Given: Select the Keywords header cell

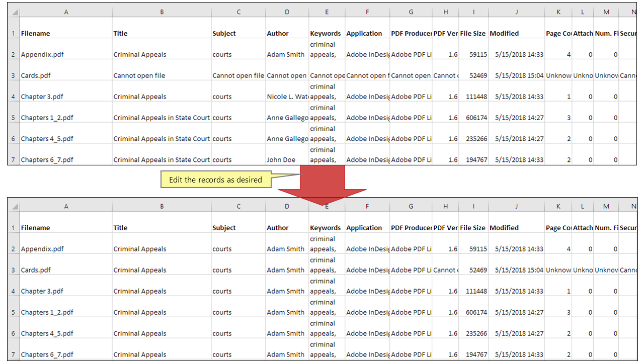Looking at the screenshot, I should click(x=325, y=33).
